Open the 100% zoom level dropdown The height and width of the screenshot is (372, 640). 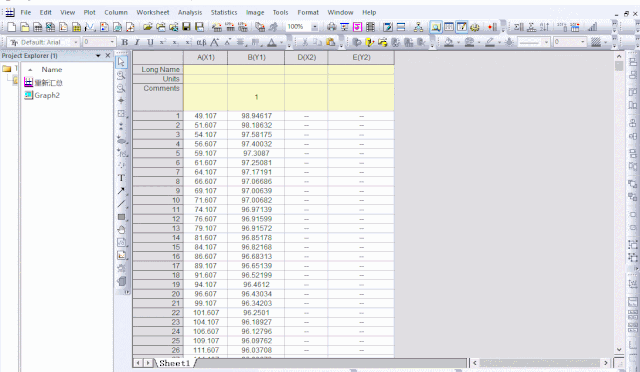315,27
